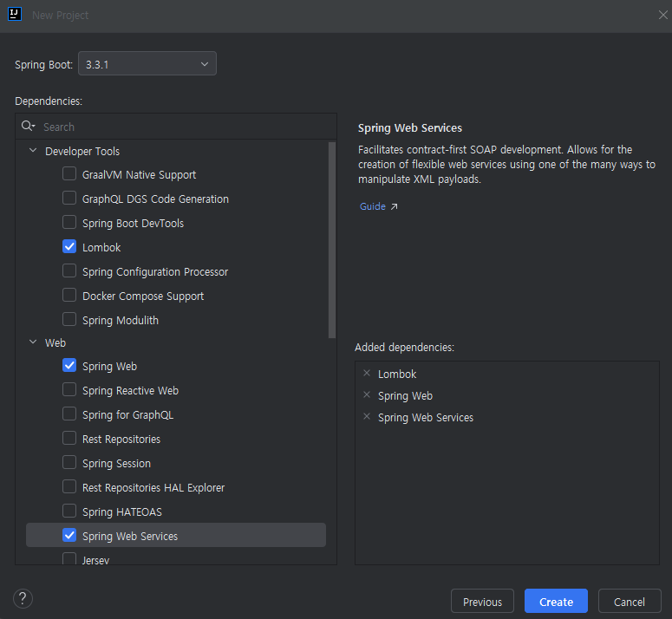Go back with the Previous button
Viewport: 672px width, 619px height.
point(482,601)
